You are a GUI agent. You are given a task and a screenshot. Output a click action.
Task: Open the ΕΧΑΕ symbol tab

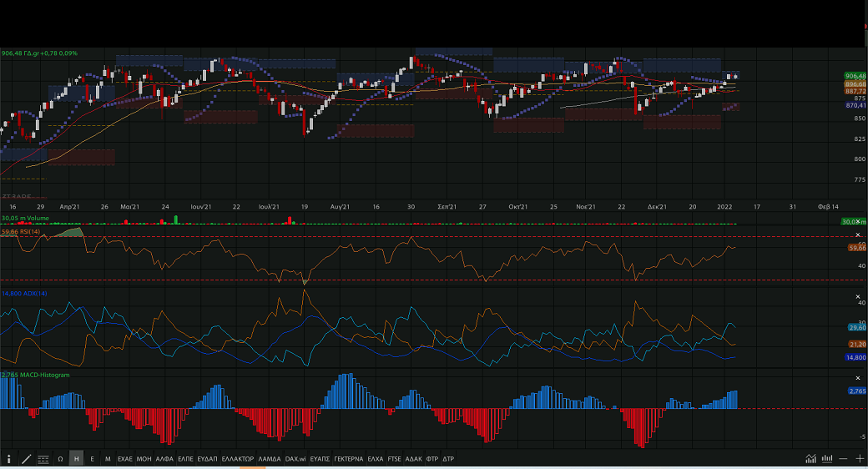(x=125, y=459)
